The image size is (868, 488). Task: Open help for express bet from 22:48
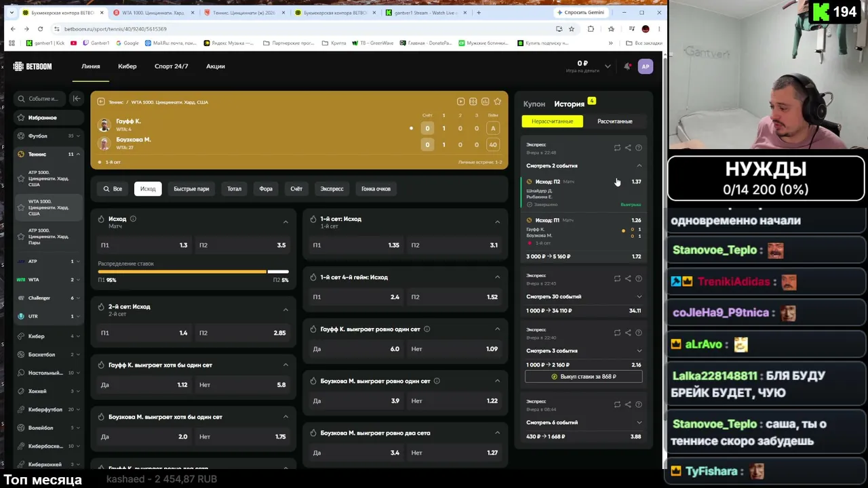[x=639, y=148]
